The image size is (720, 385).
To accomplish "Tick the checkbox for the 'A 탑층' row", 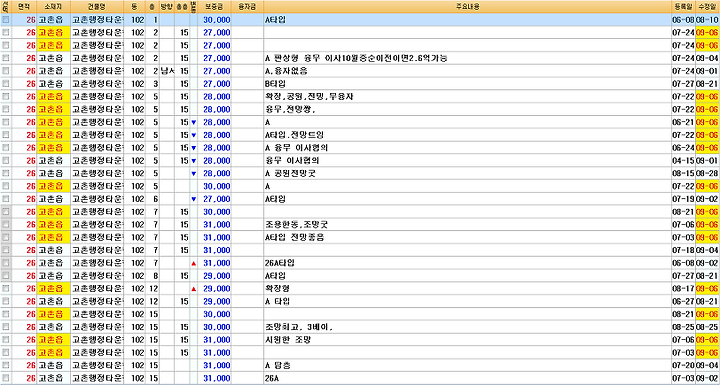I will click(x=6, y=366).
